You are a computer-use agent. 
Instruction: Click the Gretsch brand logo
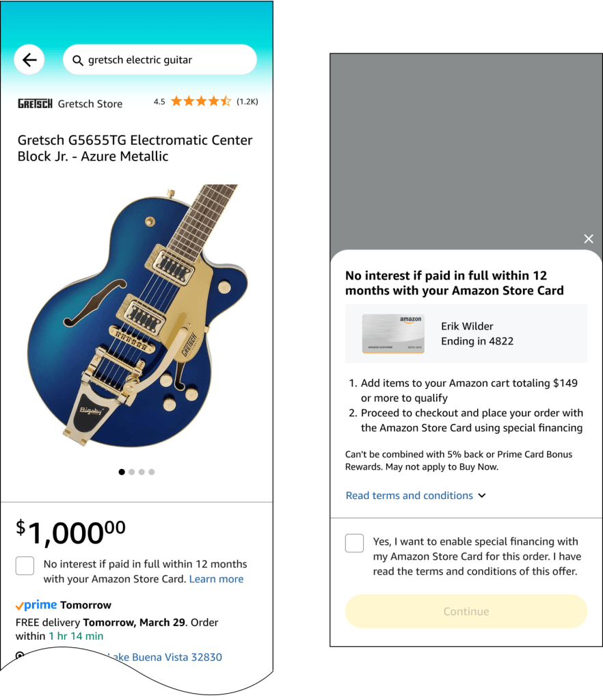35,104
